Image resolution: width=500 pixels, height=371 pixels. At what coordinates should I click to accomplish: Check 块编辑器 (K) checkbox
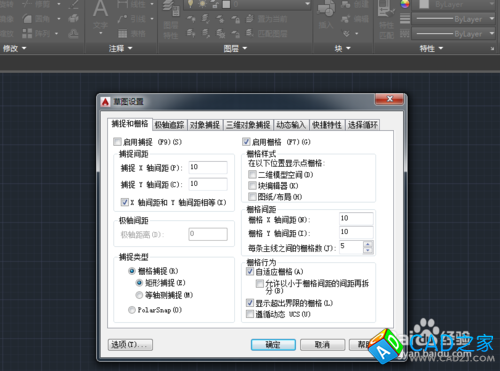tap(252, 186)
